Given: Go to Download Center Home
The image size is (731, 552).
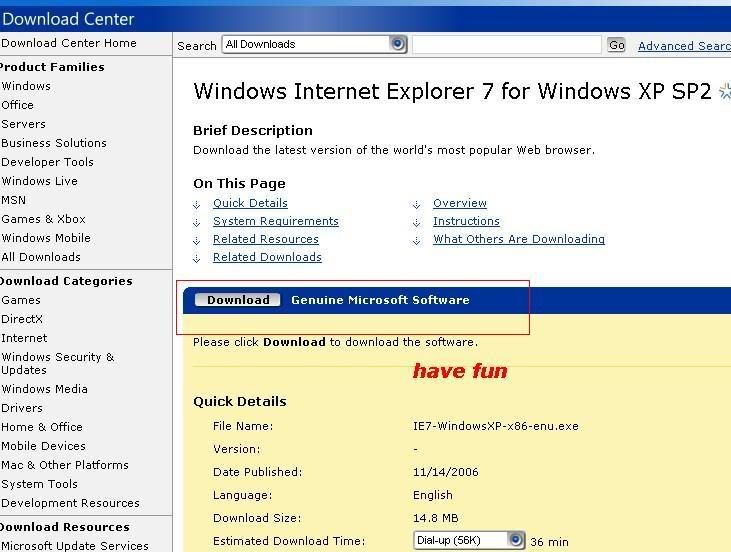Looking at the screenshot, I should (69, 43).
